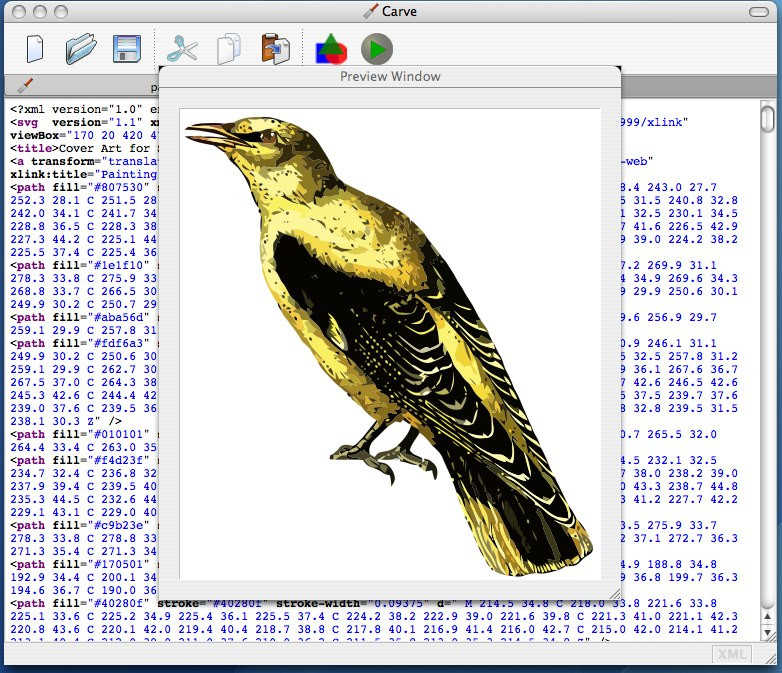Click the Carve brush icon in title bar
Viewport: 782px width, 673px height.
point(371,11)
